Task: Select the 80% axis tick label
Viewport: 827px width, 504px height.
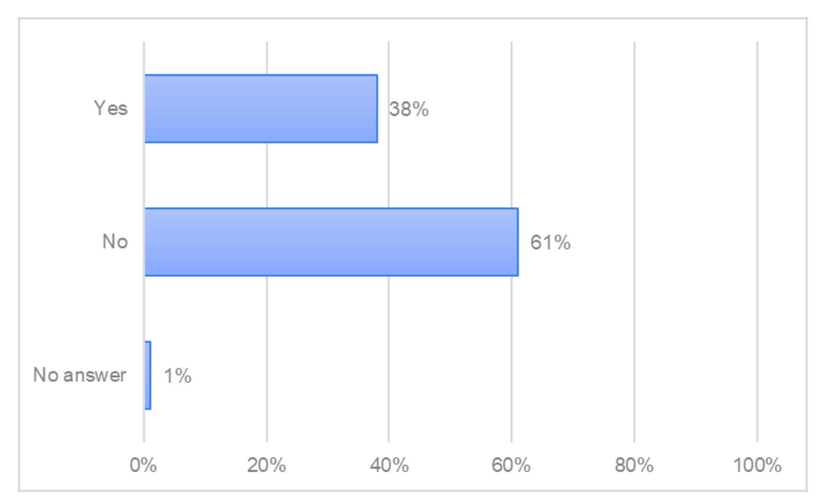Action: click(x=634, y=465)
